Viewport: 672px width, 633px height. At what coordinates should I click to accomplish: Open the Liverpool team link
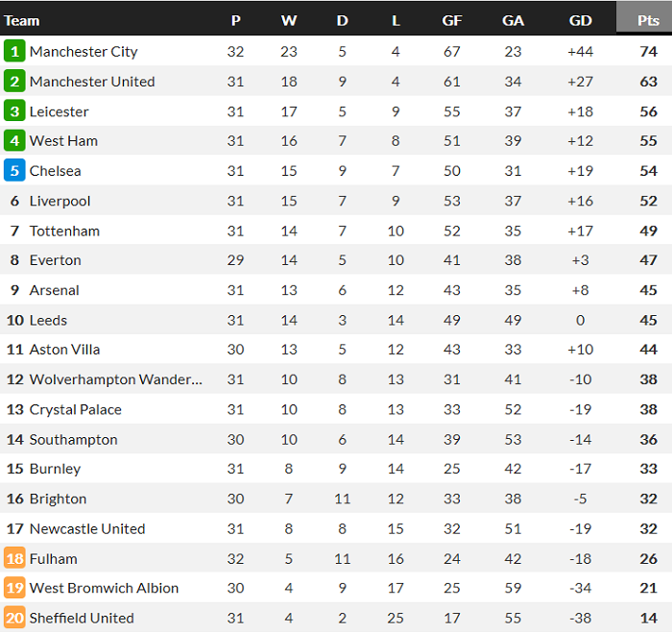(x=60, y=201)
